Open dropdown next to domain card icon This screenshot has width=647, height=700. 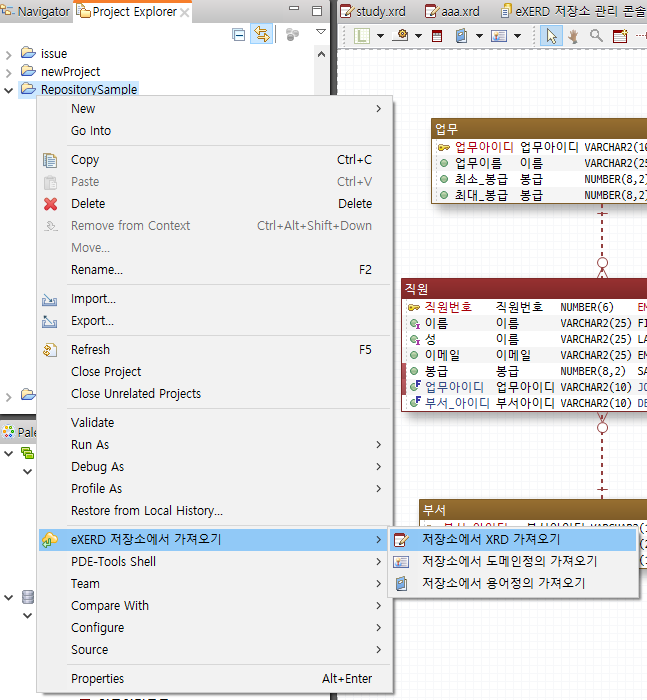point(518,36)
